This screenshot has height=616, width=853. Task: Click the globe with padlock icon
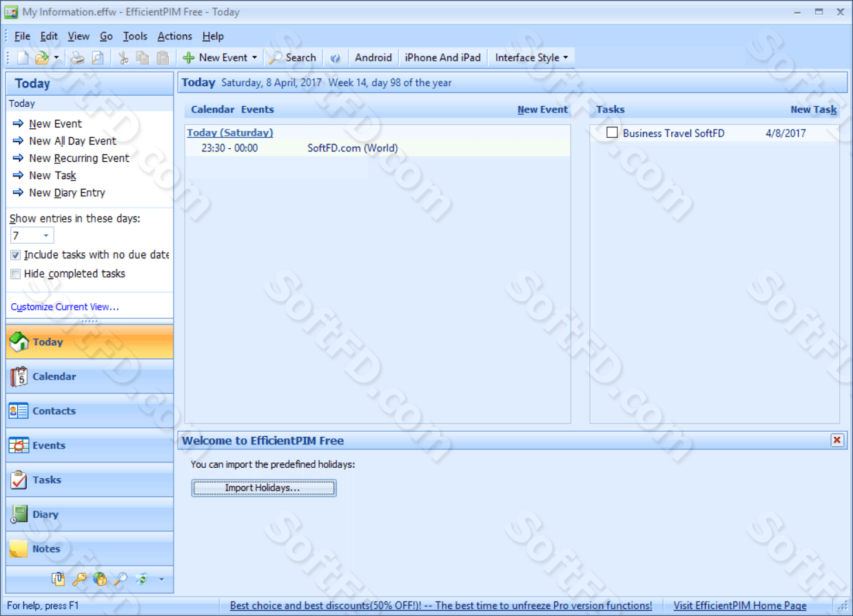pyautogui.click(x=100, y=579)
